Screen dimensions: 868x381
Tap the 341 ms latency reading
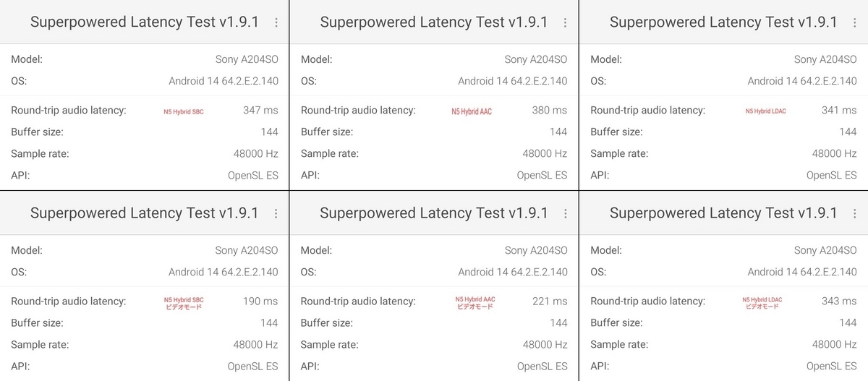coord(839,111)
